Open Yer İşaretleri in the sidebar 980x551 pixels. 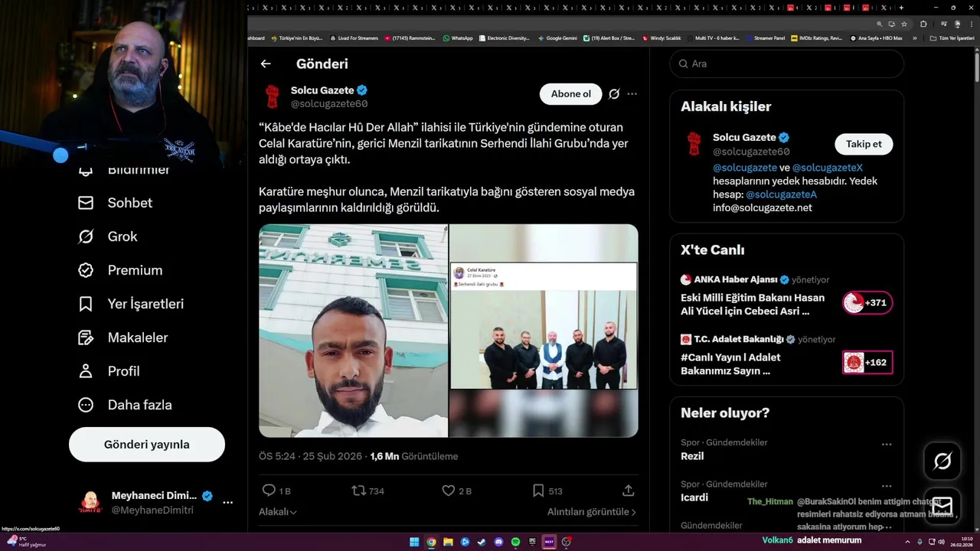point(131,304)
